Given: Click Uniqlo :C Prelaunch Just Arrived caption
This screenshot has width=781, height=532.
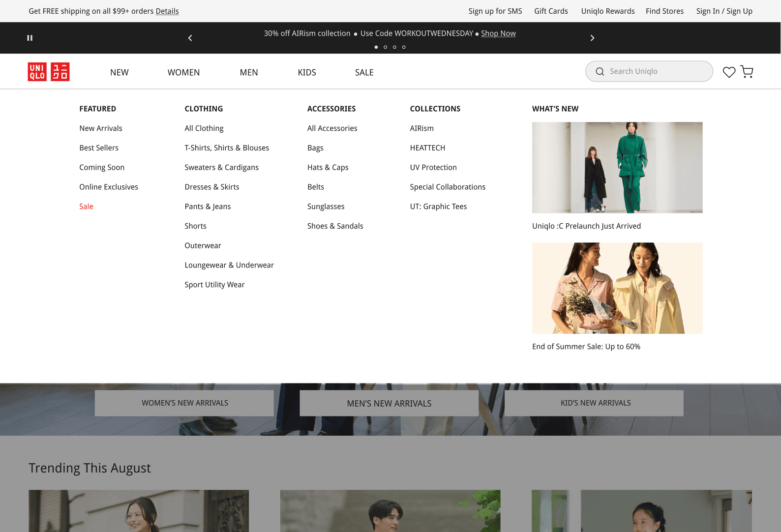Looking at the screenshot, I should [x=586, y=226].
